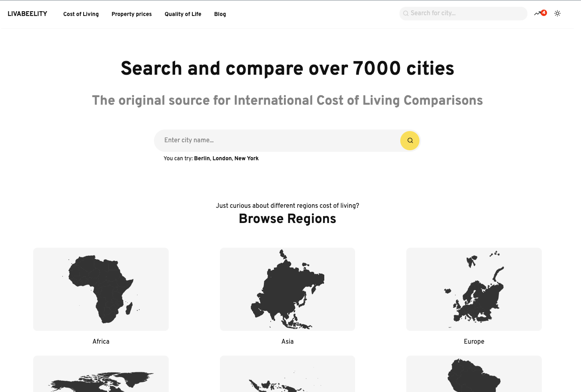Click the Africa label

coord(101,341)
